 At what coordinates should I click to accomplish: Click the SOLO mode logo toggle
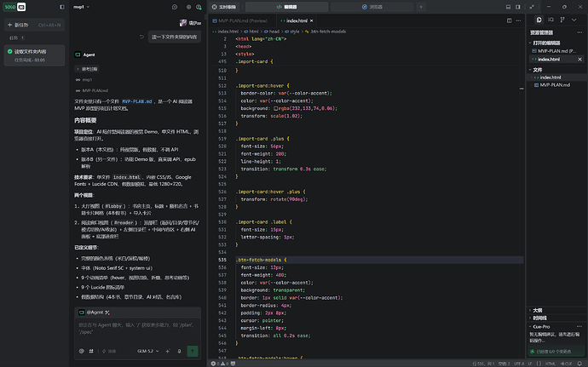tap(15, 7)
